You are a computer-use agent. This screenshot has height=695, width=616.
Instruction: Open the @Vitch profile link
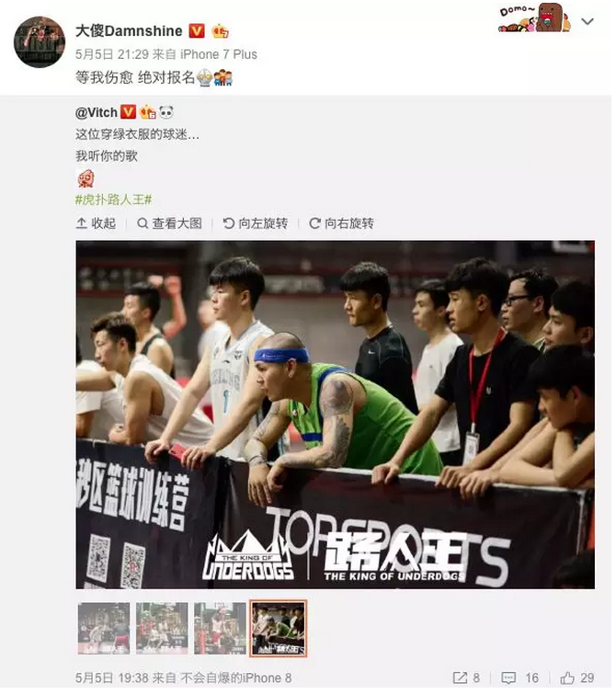coord(97,112)
